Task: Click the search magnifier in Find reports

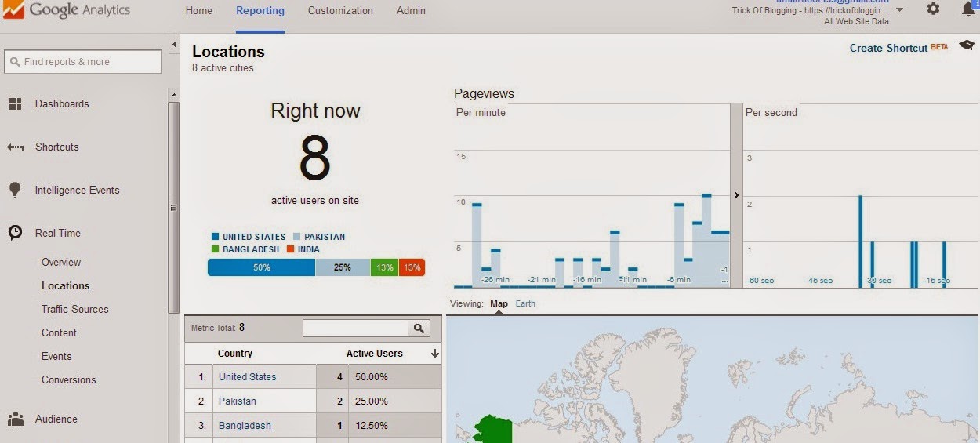Action: [x=15, y=62]
